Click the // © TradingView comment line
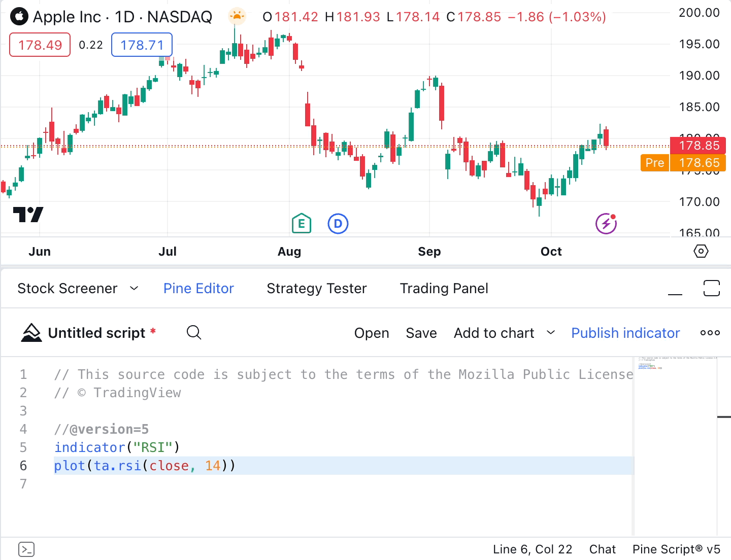731x560 pixels. click(118, 393)
